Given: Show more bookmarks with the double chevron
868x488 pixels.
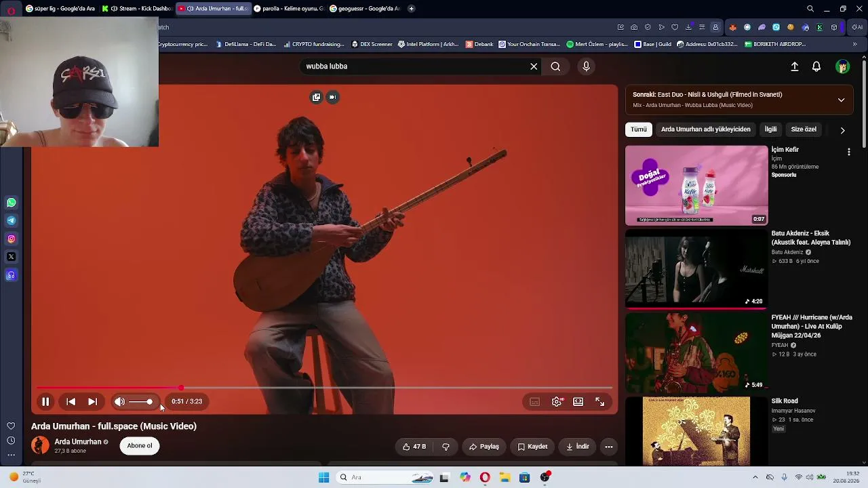Looking at the screenshot, I should pos(854,44).
